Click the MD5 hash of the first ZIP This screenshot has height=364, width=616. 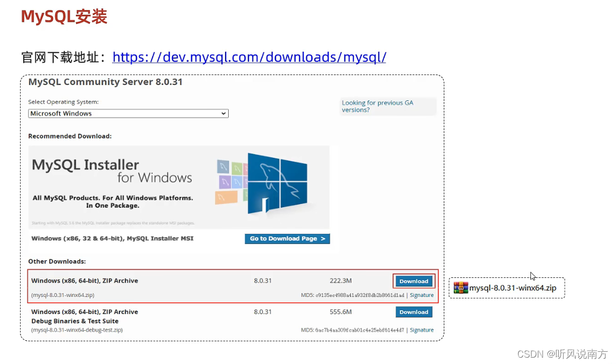coord(359,295)
